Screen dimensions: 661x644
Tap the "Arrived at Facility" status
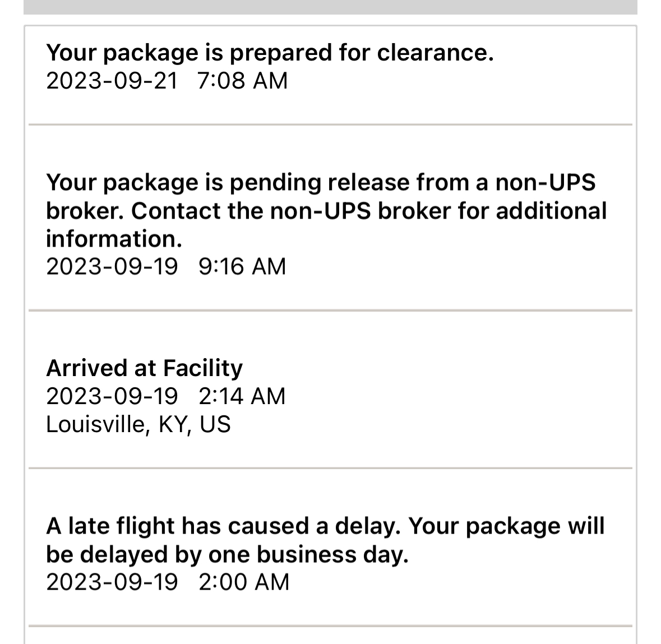pyautogui.click(x=144, y=368)
